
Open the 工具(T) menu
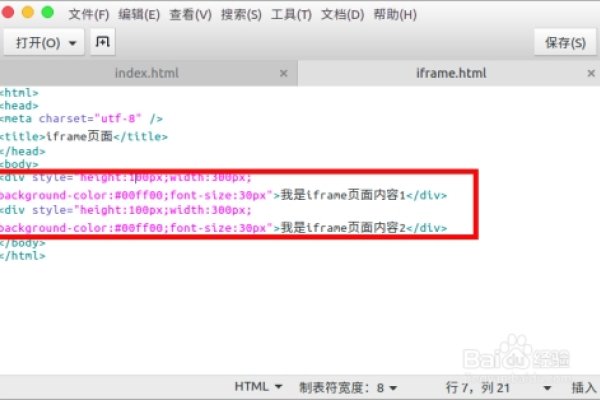tap(291, 15)
